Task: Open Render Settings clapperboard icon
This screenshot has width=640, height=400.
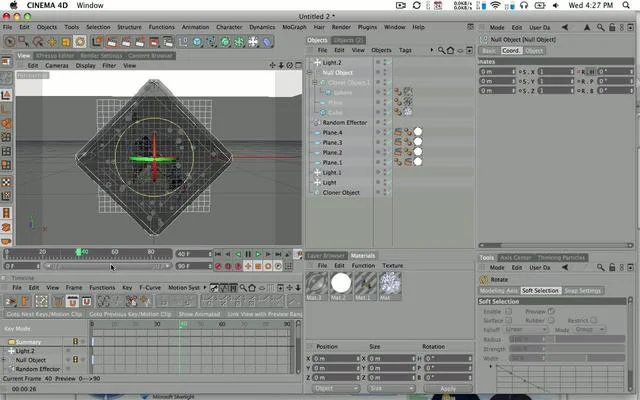Action: (168, 42)
